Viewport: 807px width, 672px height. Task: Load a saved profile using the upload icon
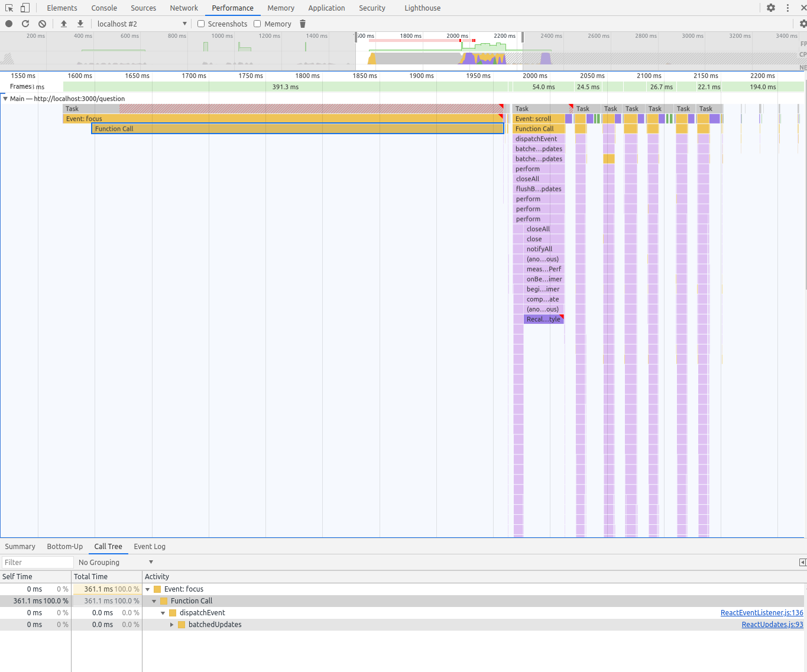(64, 24)
